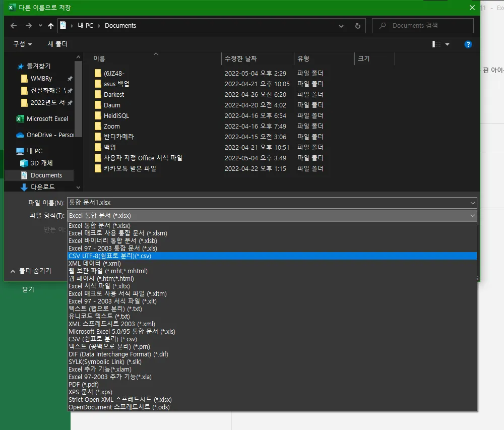The height and width of the screenshot is (430, 504).
Task: Choose 웹 페이지 (*.htm;*.html) format
Action: tap(272, 279)
